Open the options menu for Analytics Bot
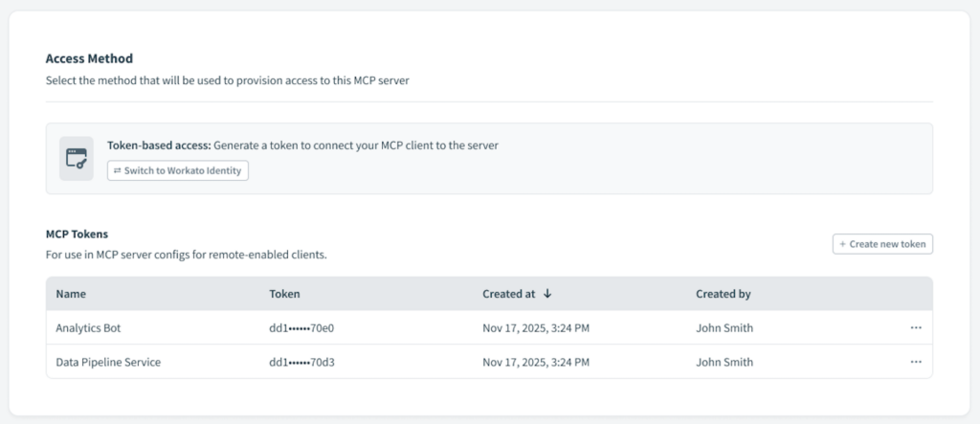 click(916, 327)
